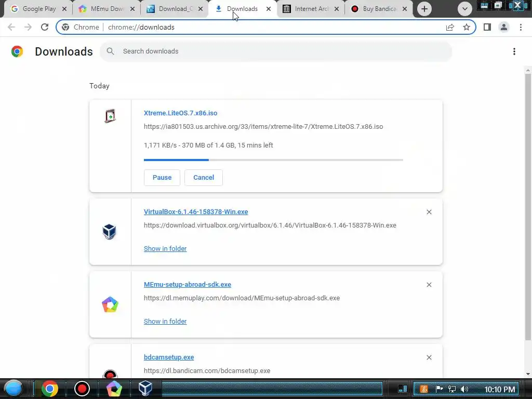Reload the downloads page
The image size is (532, 399).
pyautogui.click(x=45, y=27)
